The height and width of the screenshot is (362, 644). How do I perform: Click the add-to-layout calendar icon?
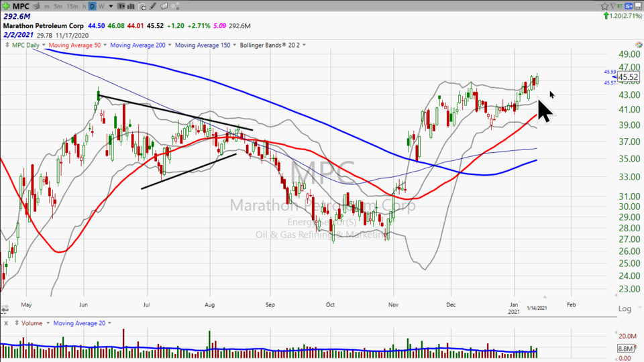pyautogui.click(x=142, y=6)
